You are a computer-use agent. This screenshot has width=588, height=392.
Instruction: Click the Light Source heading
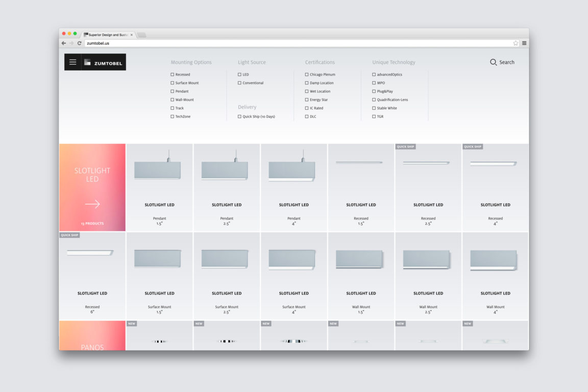point(252,62)
